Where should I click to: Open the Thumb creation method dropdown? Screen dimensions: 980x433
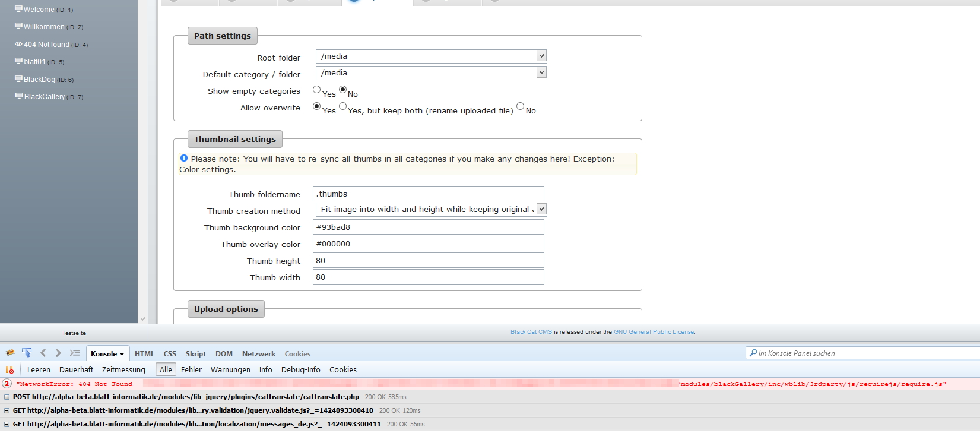point(541,209)
